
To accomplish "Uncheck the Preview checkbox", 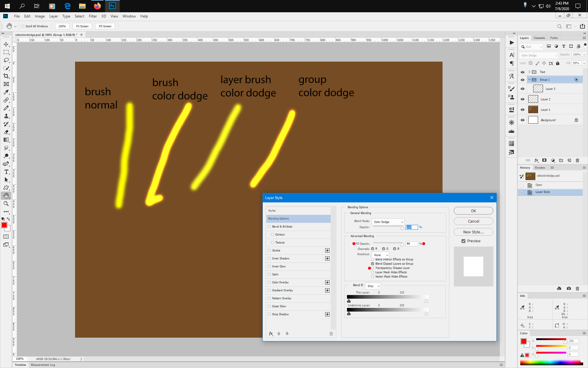I will tap(463, 241).
